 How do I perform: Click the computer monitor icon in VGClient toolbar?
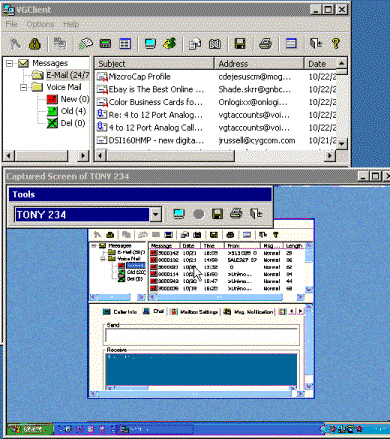[150, 44]
